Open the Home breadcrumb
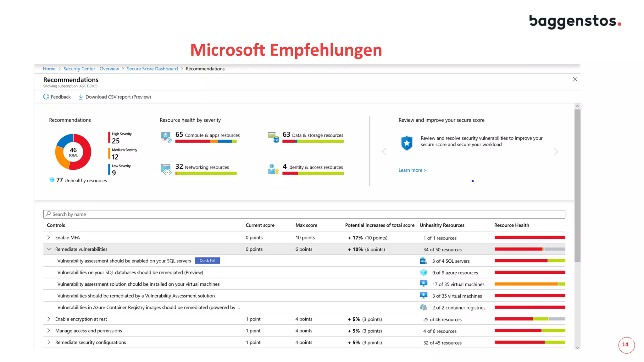Image resolution: width=644 pixels, height=362 pixels. pyautogui.click(x=49, y=69)
